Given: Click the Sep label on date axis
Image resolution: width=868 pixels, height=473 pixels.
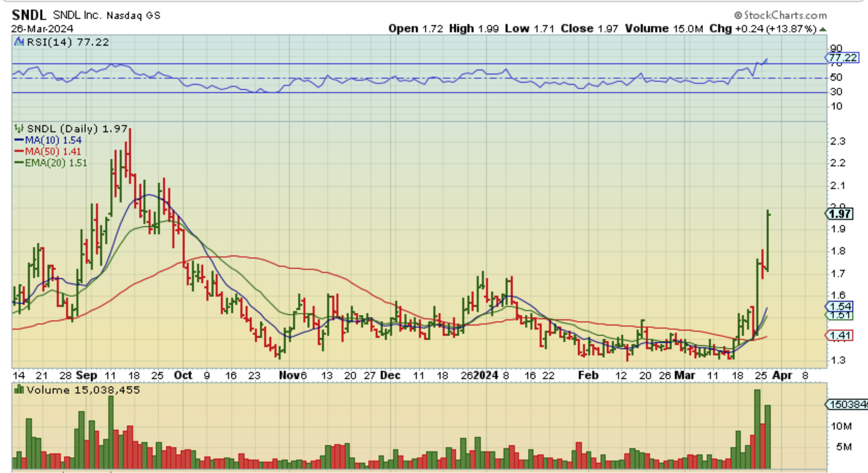Looking at the screenshot, I should pos(86,375).
